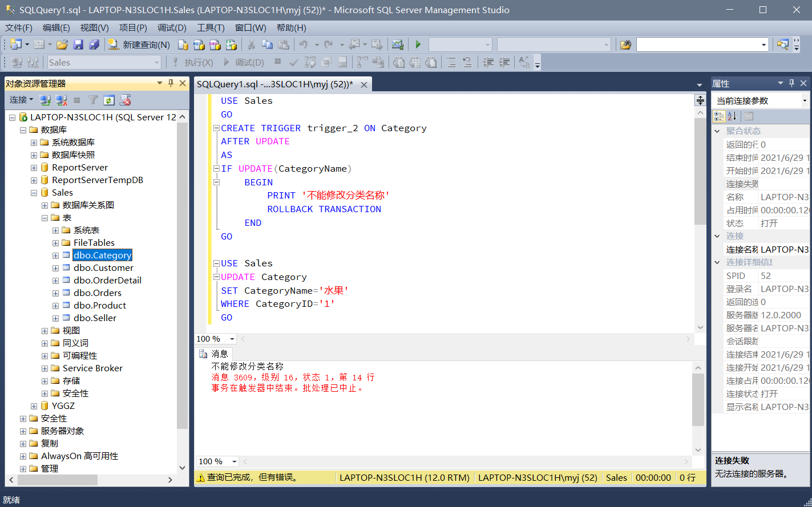The width and height of the screenshot is (812, 507).
Task: Collapse the CREATE TRIGGER code block outline
Action: tap(216, 128)
